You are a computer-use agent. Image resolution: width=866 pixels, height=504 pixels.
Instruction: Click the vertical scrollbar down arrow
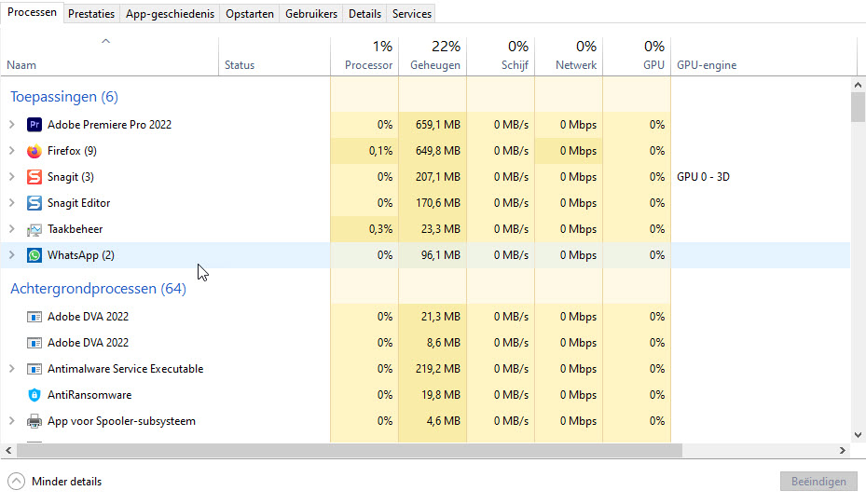tap(858, 435)
